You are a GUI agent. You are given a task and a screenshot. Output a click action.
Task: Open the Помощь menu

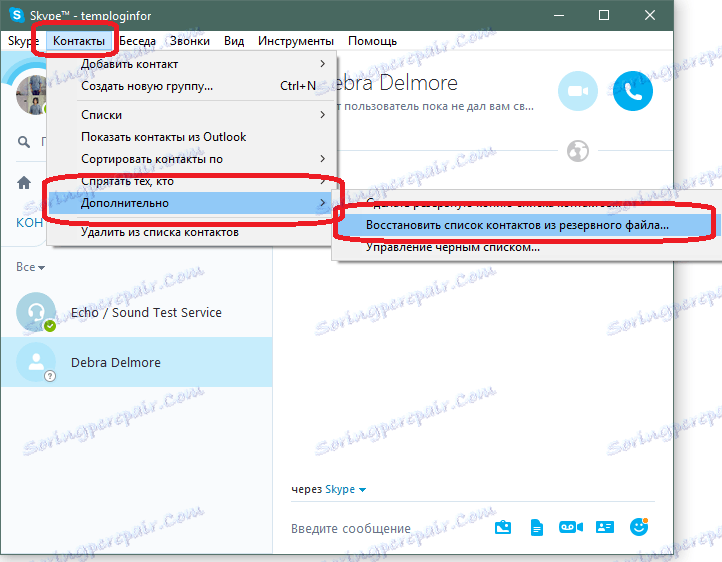(372, 41)
